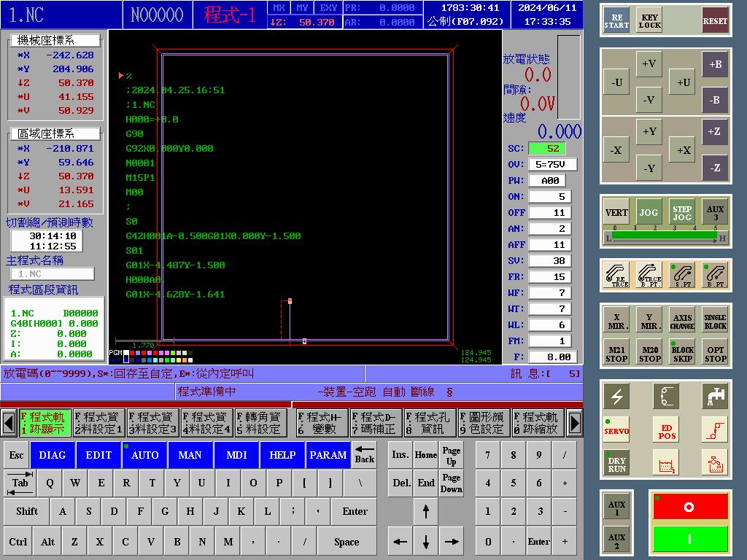Click the red wire threading icon
The image size is (747, 560).
click(x=715, y=430)
